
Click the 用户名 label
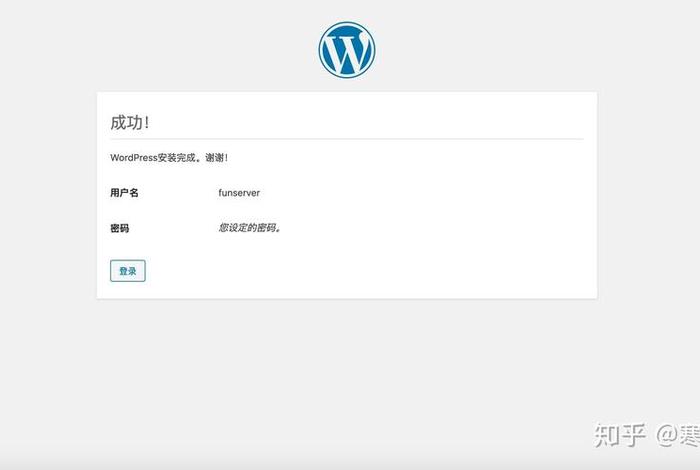[x=124, y=193]
